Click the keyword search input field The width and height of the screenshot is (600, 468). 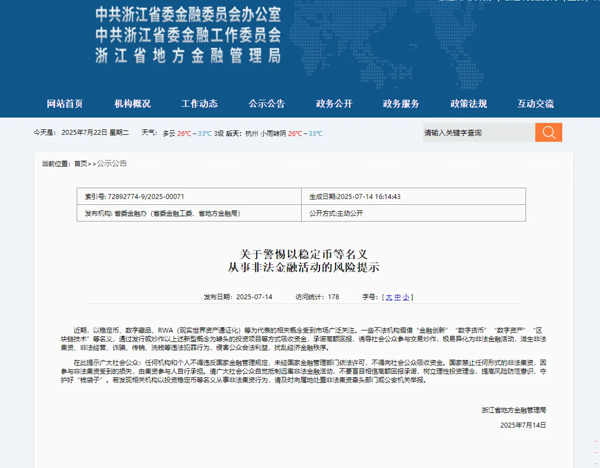tap(476, 132)
